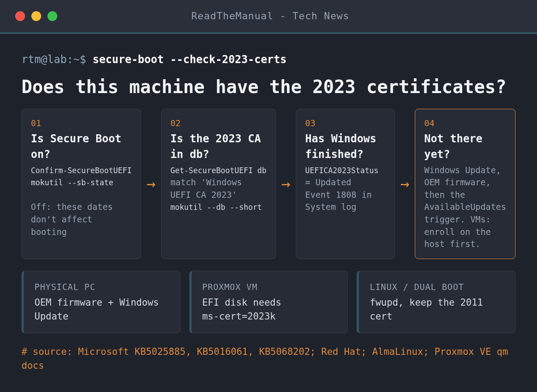Click the ReadTheManual - Tech News title
The width and height of the screenshot is (537, 392).
(270, 16)
